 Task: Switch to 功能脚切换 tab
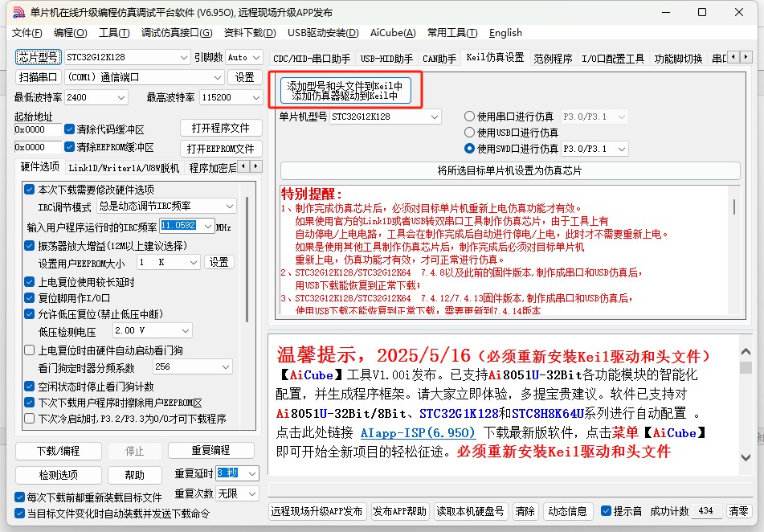(x=678, y=59)
